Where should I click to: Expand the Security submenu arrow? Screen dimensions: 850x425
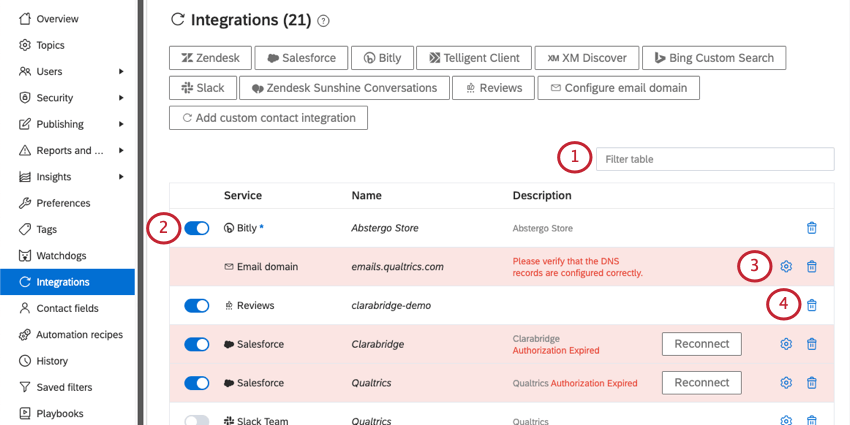coord(121,98)
